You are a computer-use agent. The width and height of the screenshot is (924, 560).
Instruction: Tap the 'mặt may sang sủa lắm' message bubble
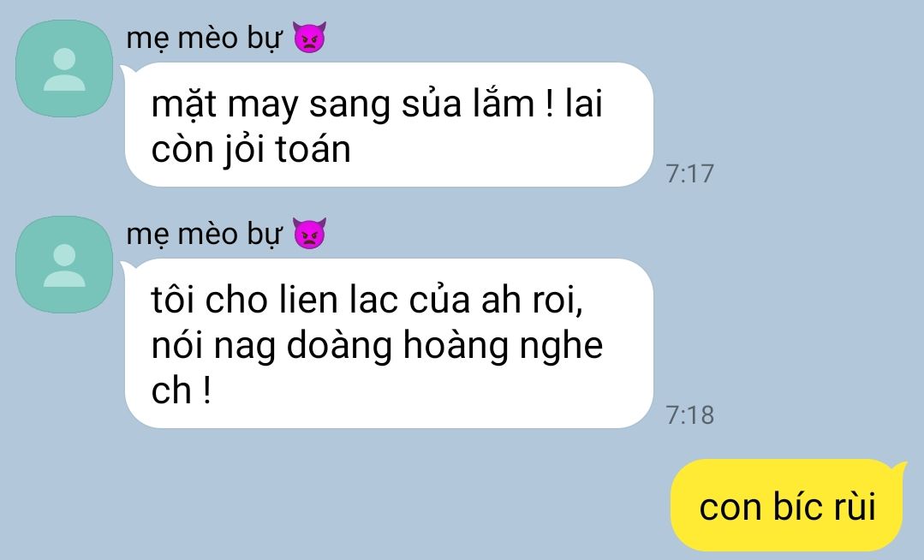tap(389, 125)
